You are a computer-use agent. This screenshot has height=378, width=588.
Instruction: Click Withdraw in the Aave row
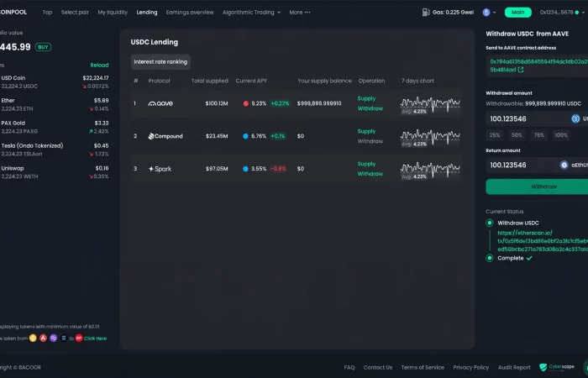tap(370, 108)
